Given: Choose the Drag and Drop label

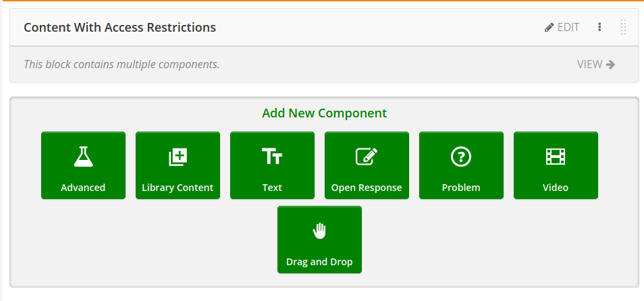Looking at the screenshot, I should 319,262.
